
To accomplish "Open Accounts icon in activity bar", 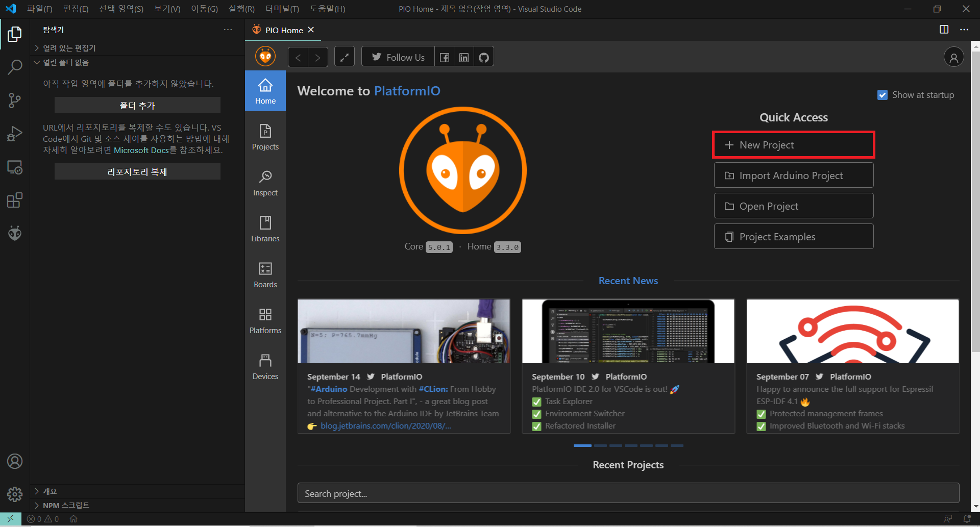I will tap(15, 461).
